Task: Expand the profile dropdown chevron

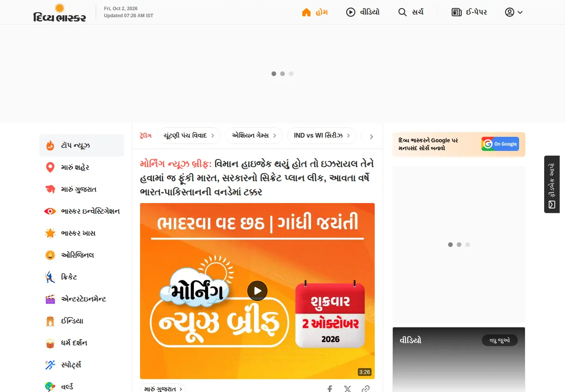Action: [520, 12]
